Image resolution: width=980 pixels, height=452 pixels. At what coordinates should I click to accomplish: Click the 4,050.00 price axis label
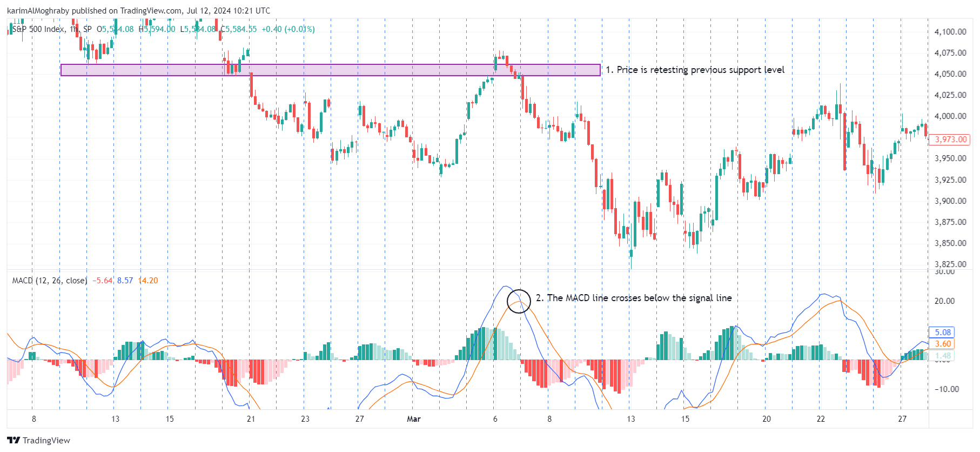tap(950, 74)
